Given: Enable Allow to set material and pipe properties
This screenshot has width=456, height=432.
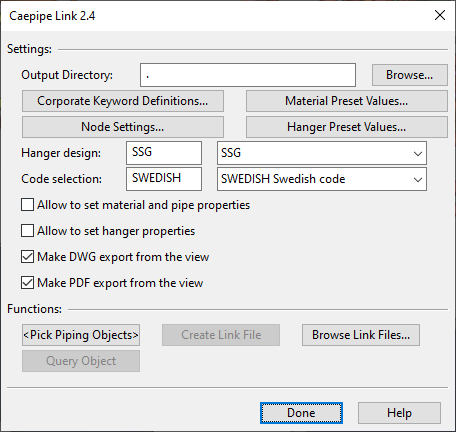Looking at the screenshot, I should (x=27, y=205).
